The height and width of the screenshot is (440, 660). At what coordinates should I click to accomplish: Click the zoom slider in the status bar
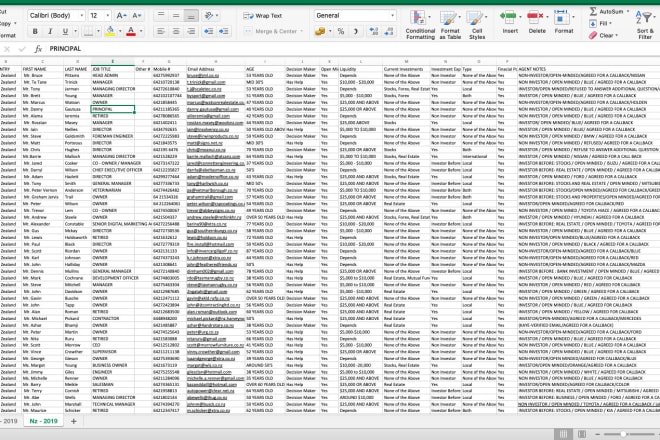tap(623, 434)
